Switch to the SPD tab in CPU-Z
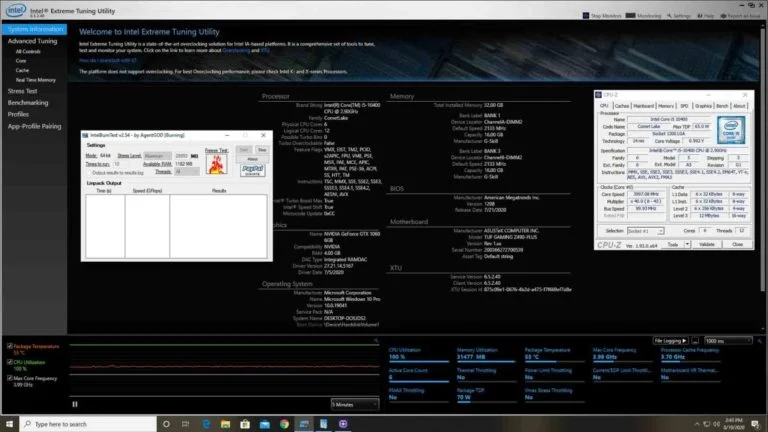 [684, 106]
